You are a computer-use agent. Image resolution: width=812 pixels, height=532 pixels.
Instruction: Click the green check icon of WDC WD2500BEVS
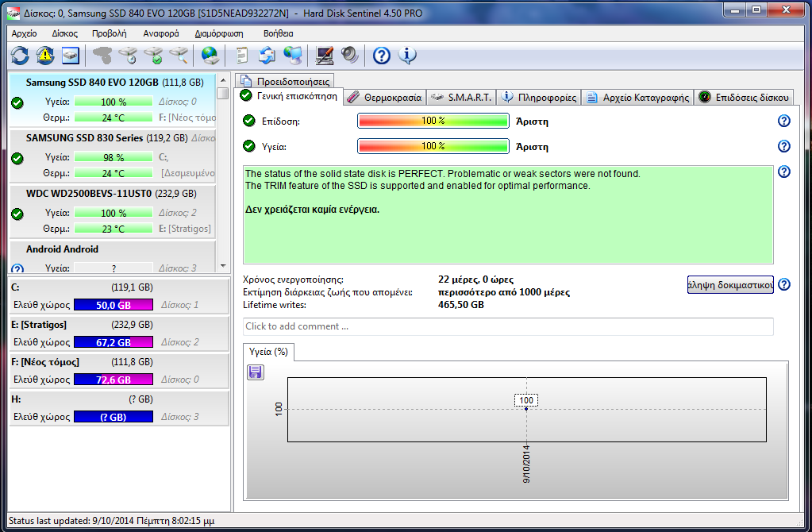coord(17,214)
